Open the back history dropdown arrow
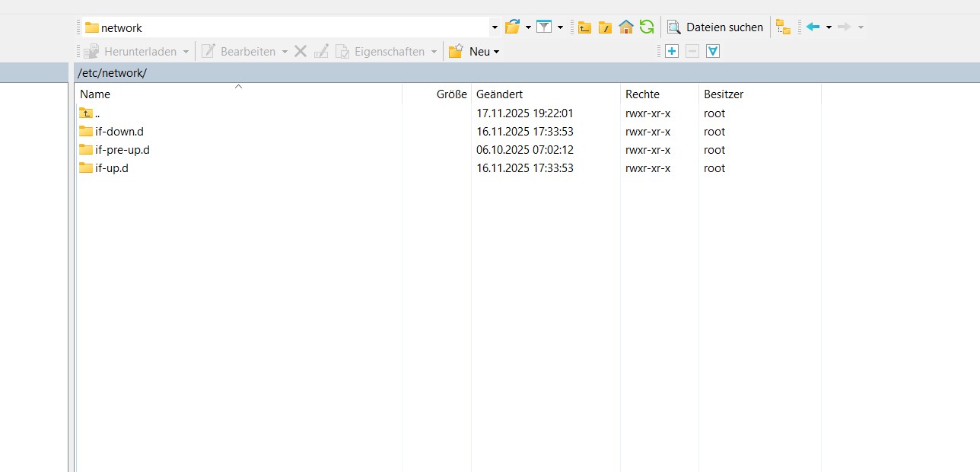 829,27
